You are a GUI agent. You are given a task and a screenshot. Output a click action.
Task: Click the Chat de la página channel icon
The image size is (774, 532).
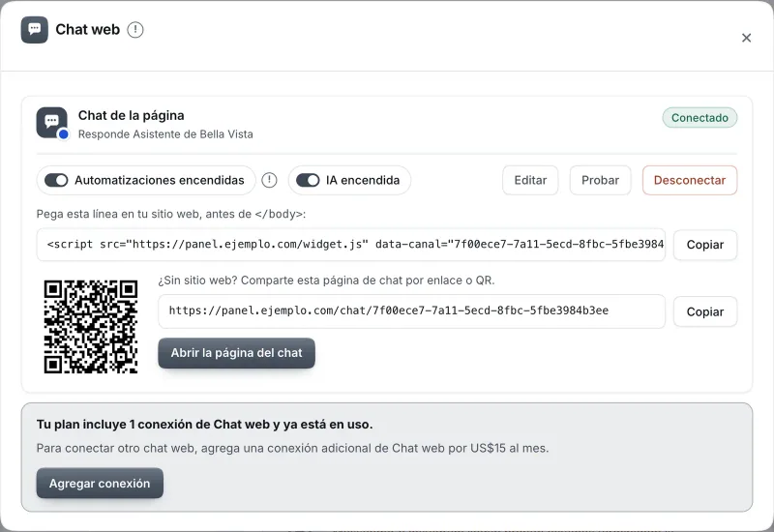[52, 123]
